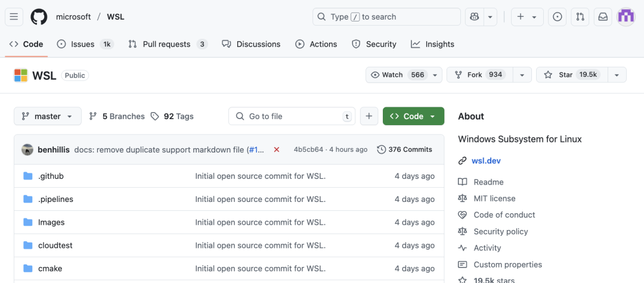Open the wsl.dev website link
Viewport: 644px width, 283px height.
[x=487, y=161]
